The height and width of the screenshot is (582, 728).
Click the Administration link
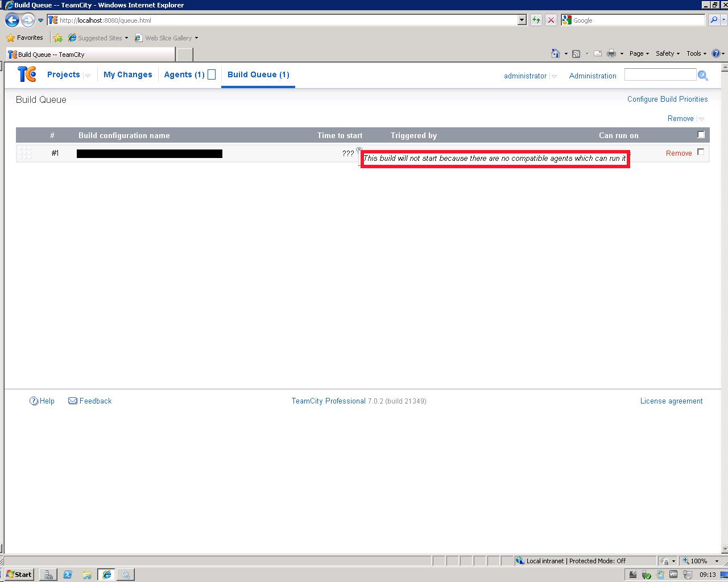pos(593,76)
